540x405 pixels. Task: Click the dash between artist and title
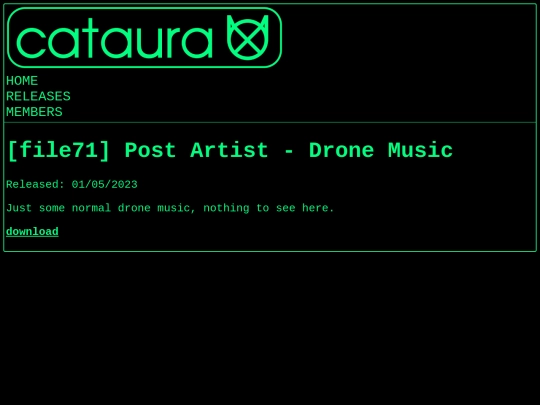289,152
